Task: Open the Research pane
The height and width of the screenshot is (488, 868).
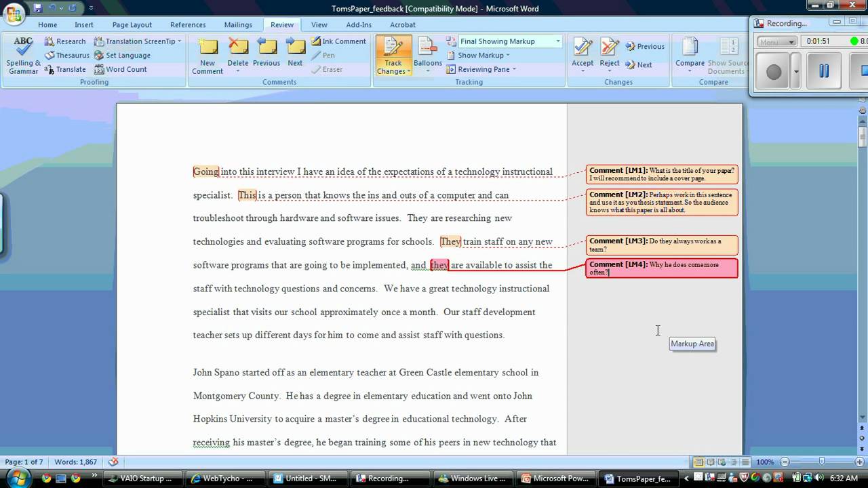Action: [65, 41]
